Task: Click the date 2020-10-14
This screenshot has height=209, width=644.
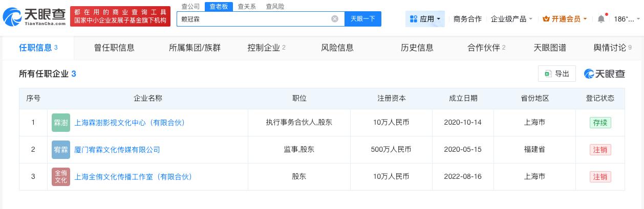Action: click(463, 123)
